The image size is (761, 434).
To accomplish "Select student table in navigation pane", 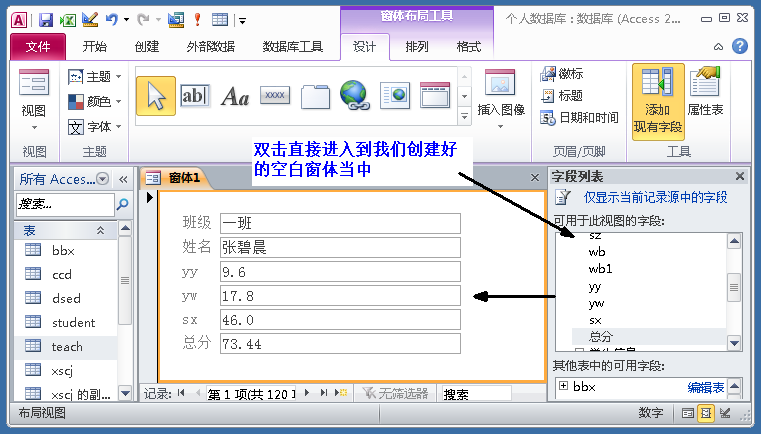I will 66,322.
